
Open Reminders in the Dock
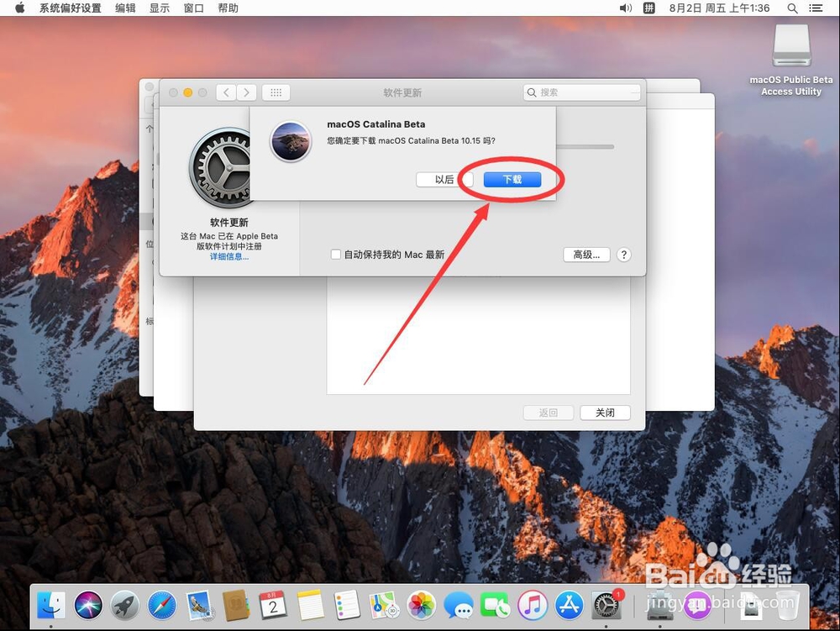(x=347, y=606)
